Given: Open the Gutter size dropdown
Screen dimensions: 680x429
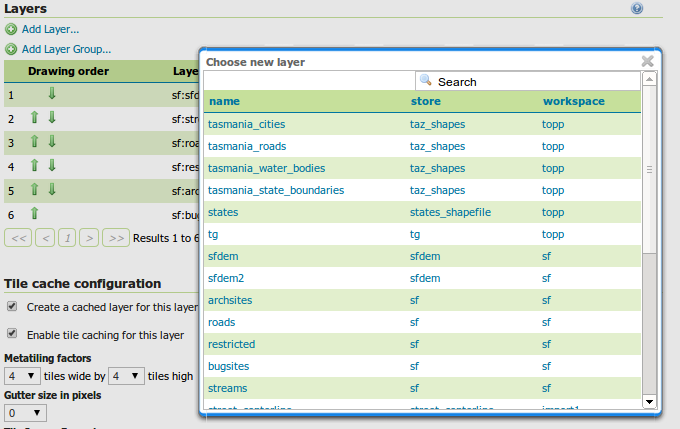Looking at the screenshot, I should coord(25,413).
